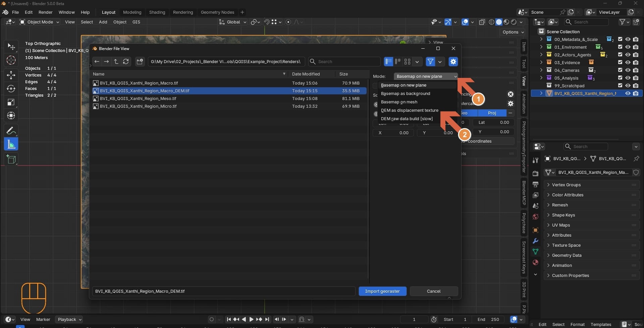Viewport: 644px width, 328px height.
Task: Open the Render properties tab
Action: coord(535,174)
